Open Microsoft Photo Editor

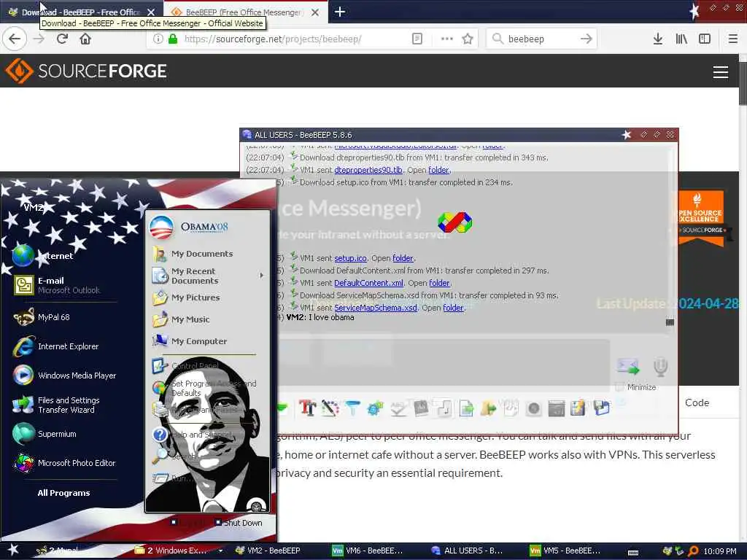pyautogui.click(x=76, y=463)
